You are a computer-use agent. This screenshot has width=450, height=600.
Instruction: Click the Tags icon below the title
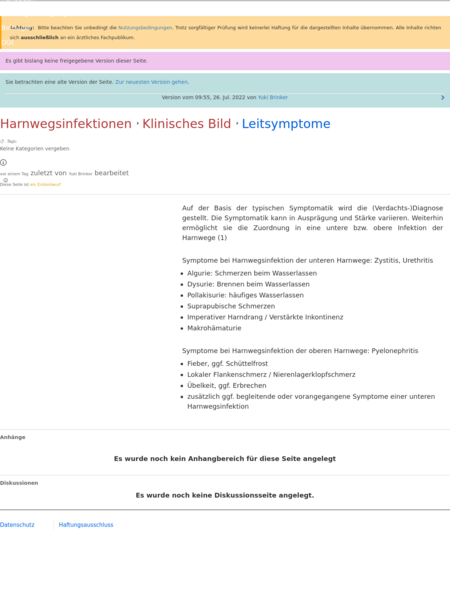[x=2, y=141]
